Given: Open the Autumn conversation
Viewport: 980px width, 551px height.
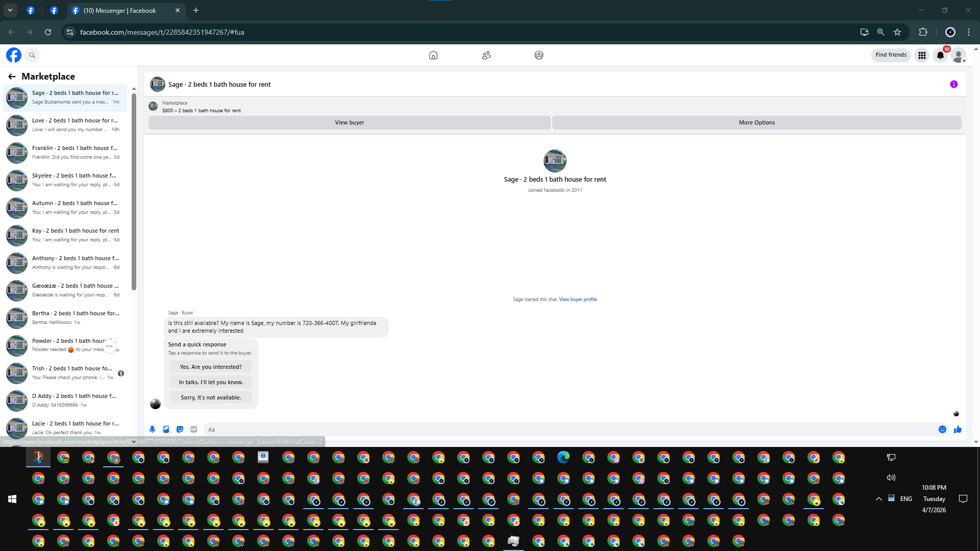Looking at the screenshot, I should tap(65, 208).
